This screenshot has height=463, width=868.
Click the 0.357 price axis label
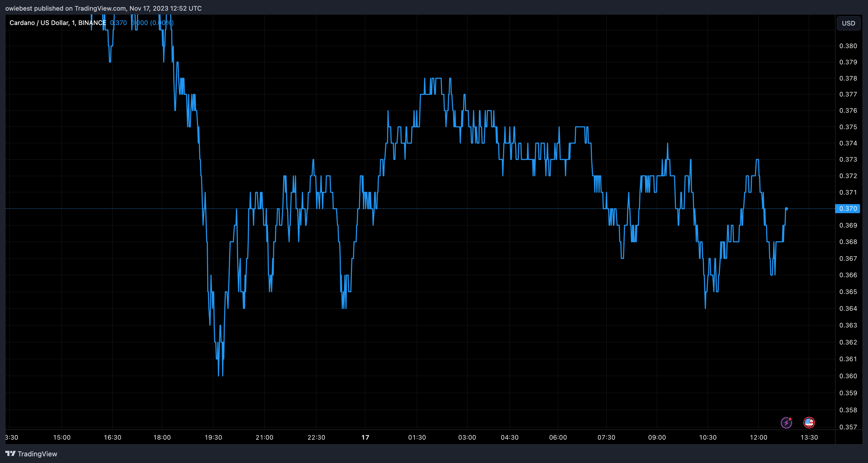pos(848,427)
